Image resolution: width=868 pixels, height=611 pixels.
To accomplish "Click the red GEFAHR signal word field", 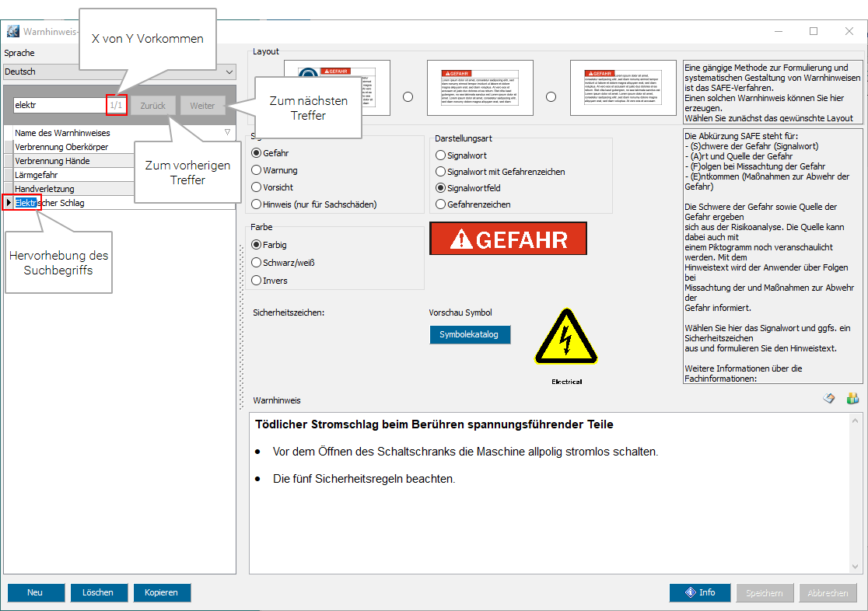I will tap(508, 239).
